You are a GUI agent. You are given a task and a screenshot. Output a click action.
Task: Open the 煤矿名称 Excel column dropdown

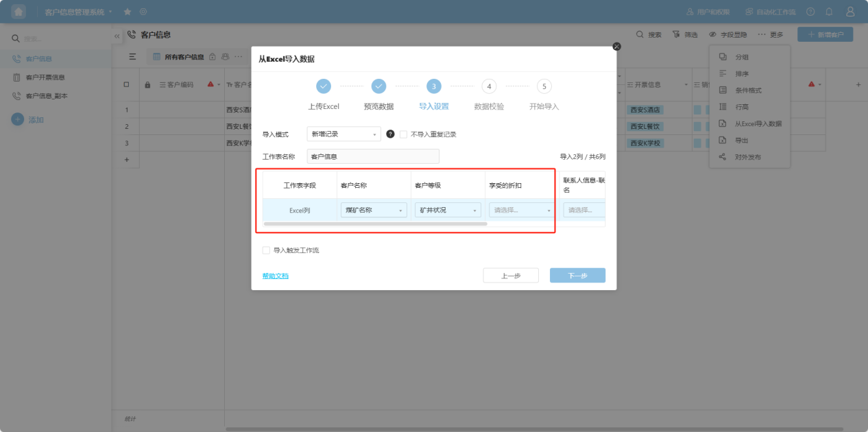point(374,211)
